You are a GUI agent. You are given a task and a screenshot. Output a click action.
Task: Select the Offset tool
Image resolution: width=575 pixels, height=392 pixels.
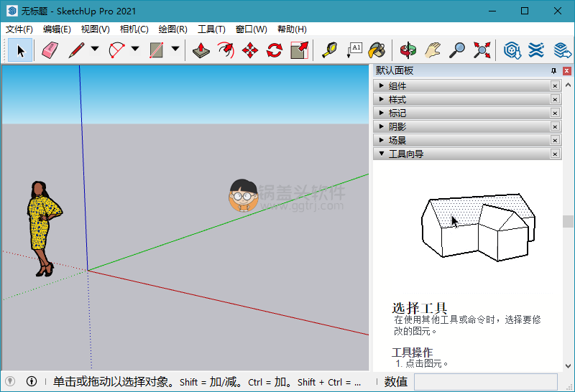point(226,50)
